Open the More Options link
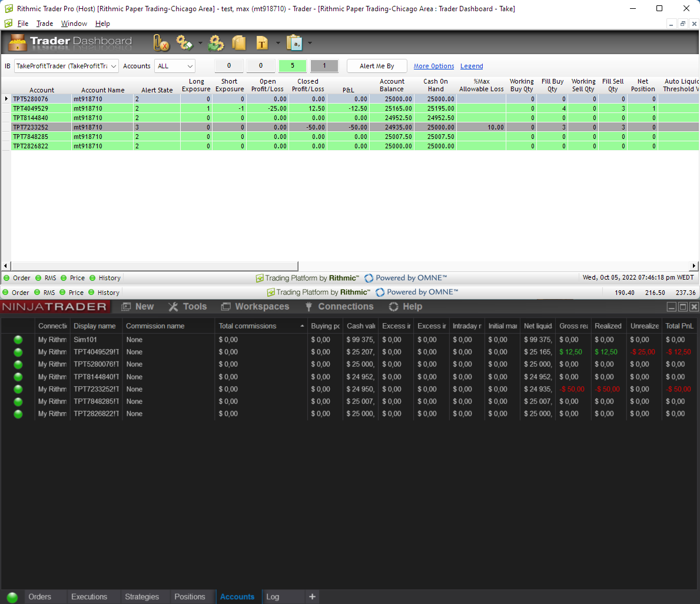 coord(433,66)
